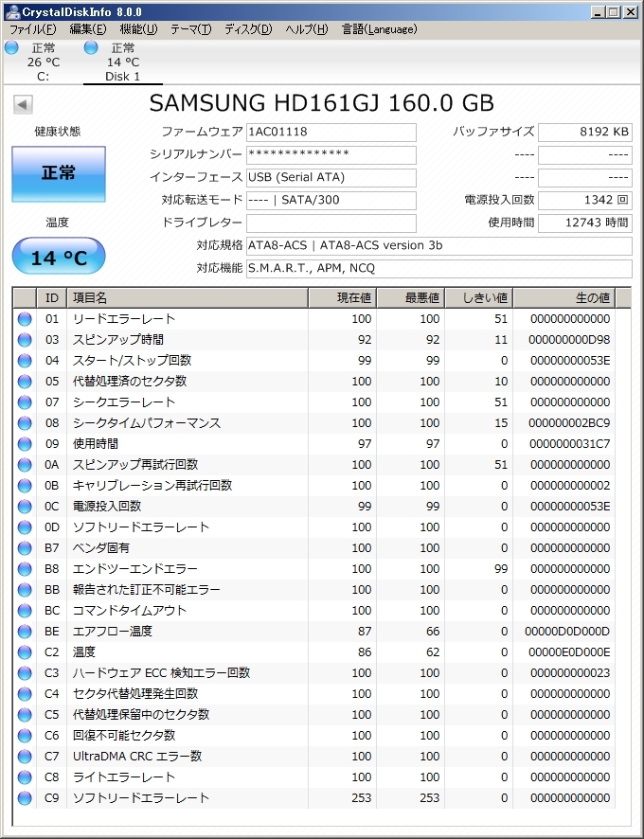Click the transfer mode field SATA/300
This screenshot has height=839, width=644.
(331, 200)
